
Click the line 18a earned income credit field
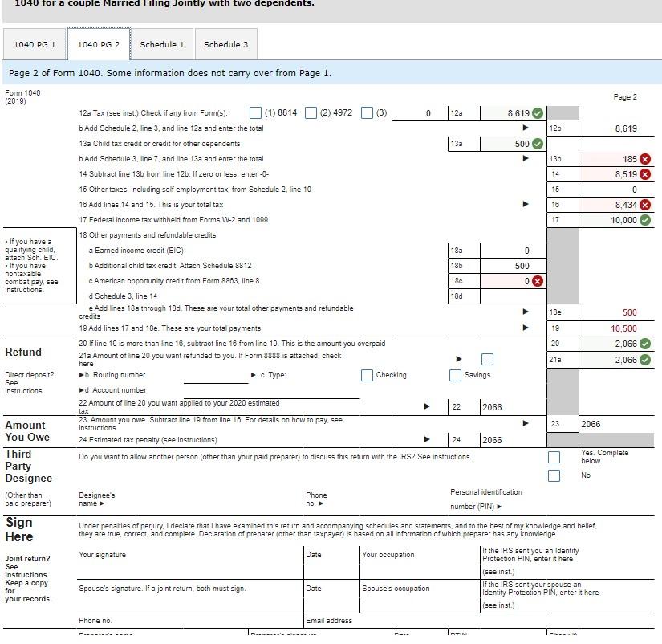tap(513, 251)
